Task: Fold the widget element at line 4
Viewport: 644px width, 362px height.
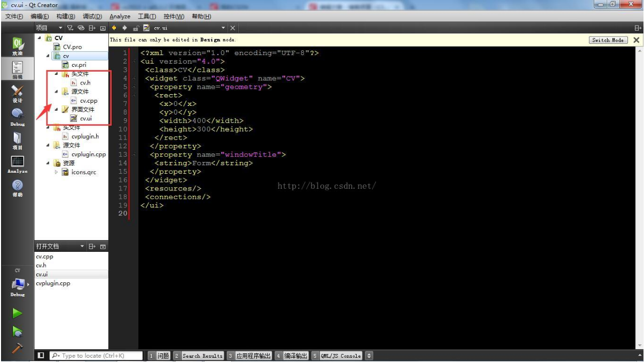Action: point(133,79)
